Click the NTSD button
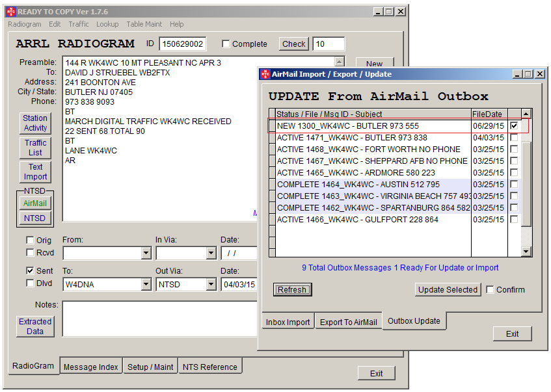The image size is (551, 392). 34,218
